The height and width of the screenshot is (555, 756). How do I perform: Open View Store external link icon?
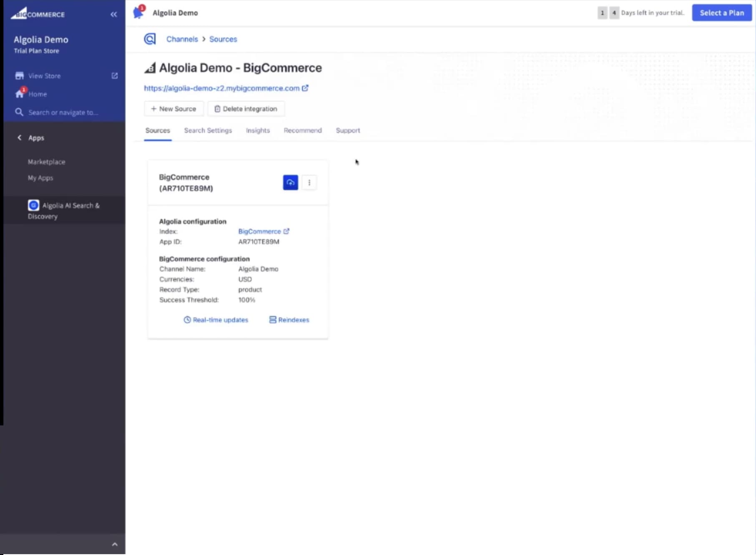pos(115,76)
